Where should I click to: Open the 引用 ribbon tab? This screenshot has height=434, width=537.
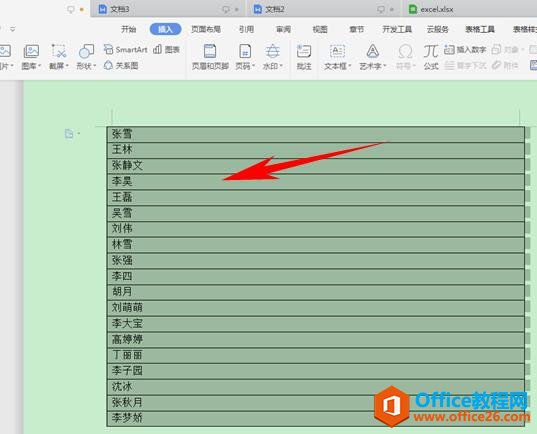pos(246,29)
